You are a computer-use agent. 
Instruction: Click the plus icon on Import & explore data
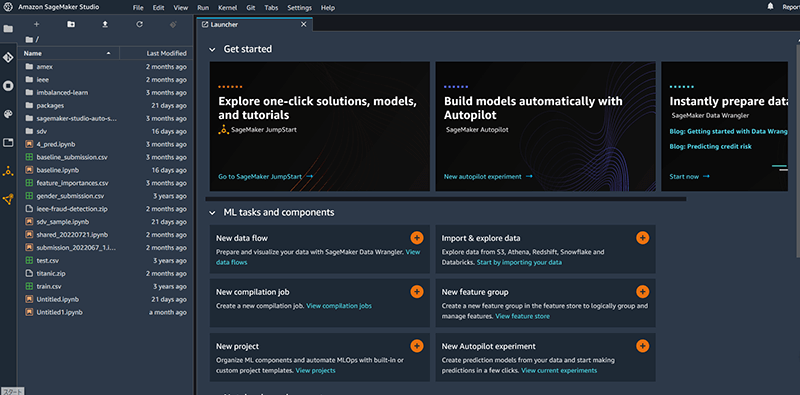(x=642, y=238)
